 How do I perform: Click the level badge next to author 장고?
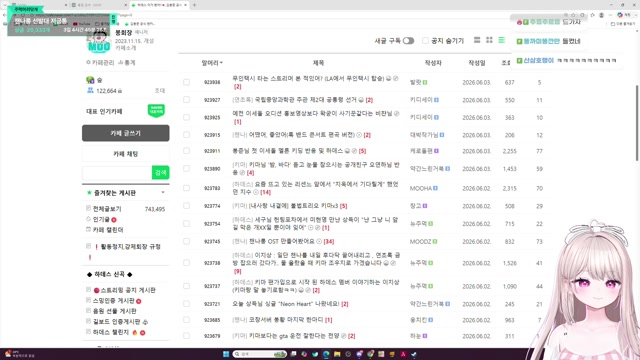(x=425, y=206)
